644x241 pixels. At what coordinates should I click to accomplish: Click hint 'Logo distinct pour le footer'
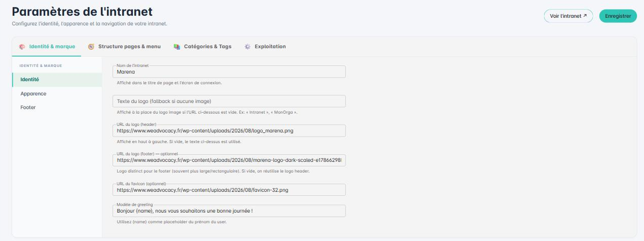213,171
